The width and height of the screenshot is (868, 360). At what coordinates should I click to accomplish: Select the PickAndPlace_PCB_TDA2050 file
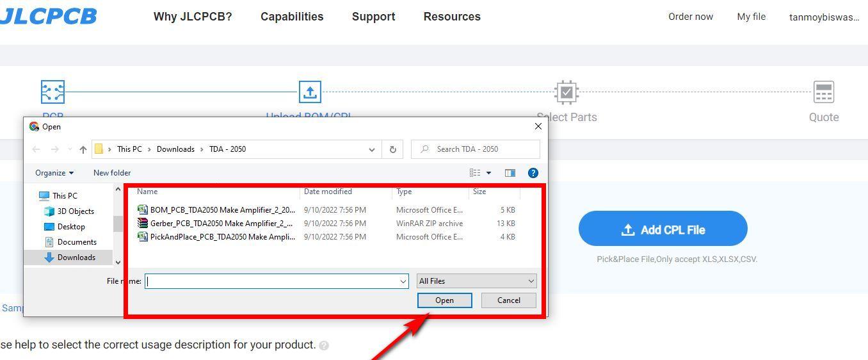[223, 237]
